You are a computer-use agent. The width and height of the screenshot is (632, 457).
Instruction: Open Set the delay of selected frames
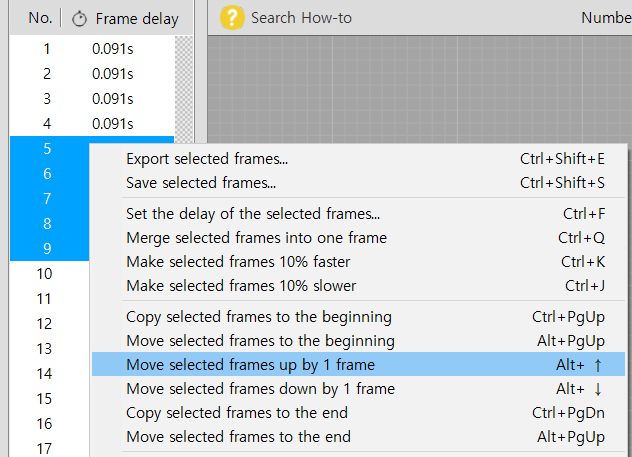[253, 214]
